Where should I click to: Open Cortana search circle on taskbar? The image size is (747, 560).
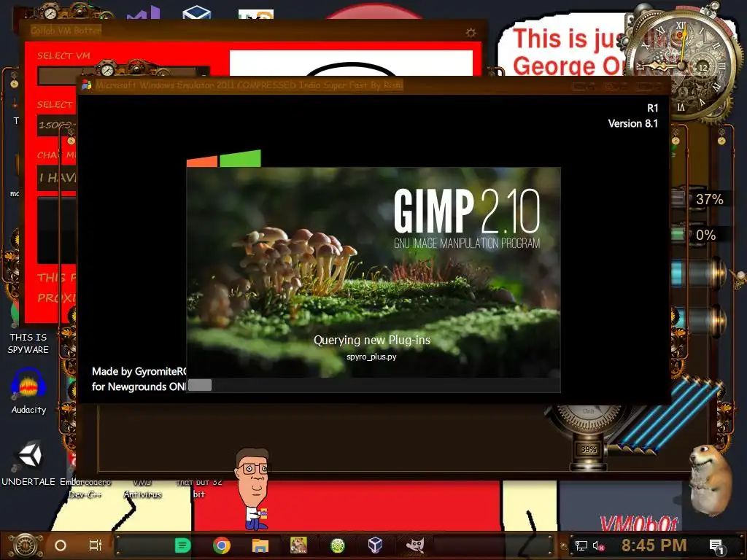point(61,545)
